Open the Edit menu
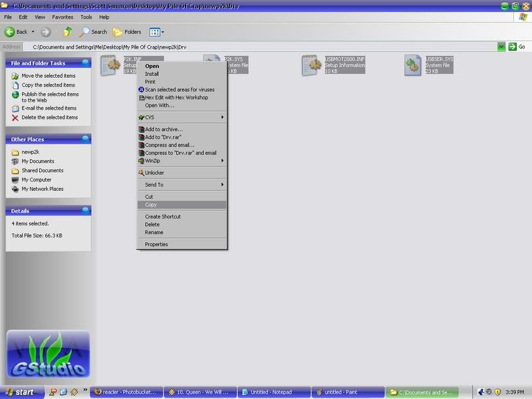 coord(23,17)
